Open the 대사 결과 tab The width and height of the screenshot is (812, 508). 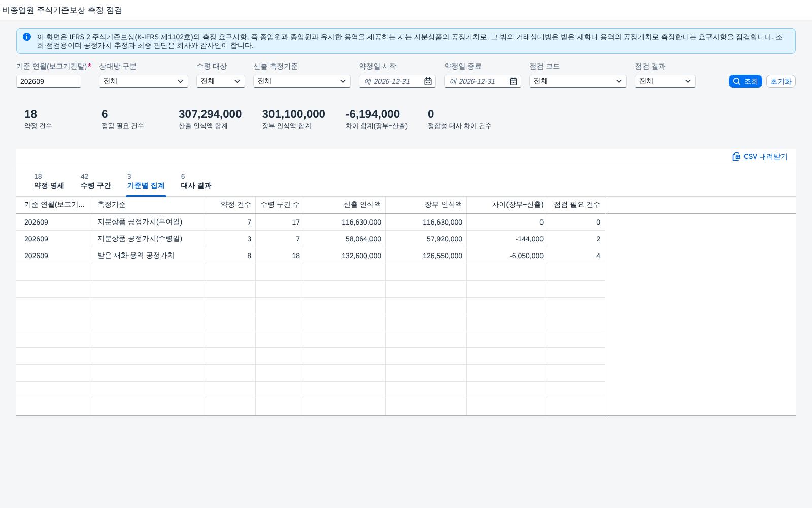click(x=196, y=181)
